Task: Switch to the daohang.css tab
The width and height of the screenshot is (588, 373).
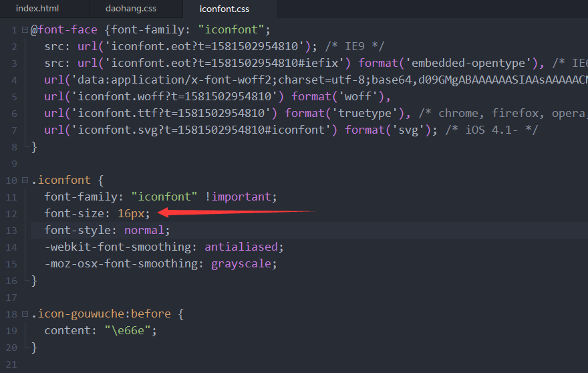Action: point(131,8)
